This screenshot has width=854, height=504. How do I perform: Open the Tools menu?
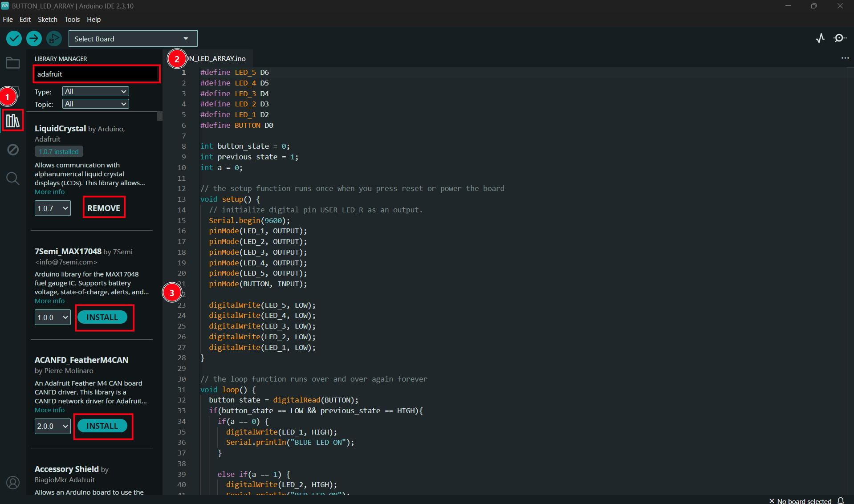point(72,20)
